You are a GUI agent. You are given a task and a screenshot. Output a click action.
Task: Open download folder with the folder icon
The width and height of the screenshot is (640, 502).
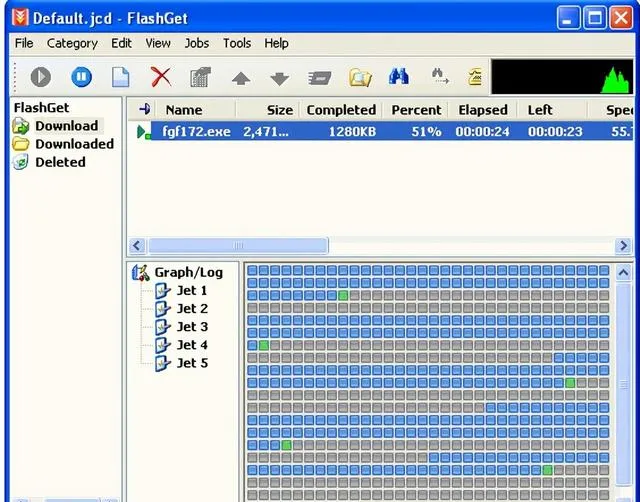point(360,77)
